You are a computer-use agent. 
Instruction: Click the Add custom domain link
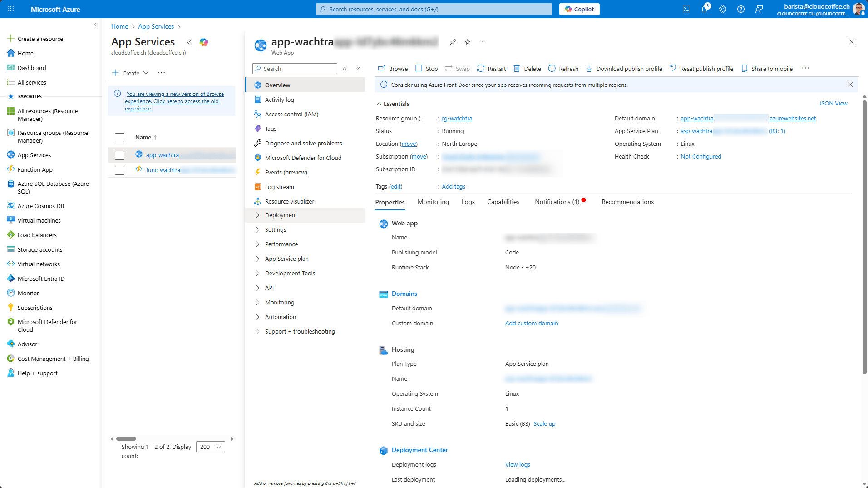tap(531, 324)
